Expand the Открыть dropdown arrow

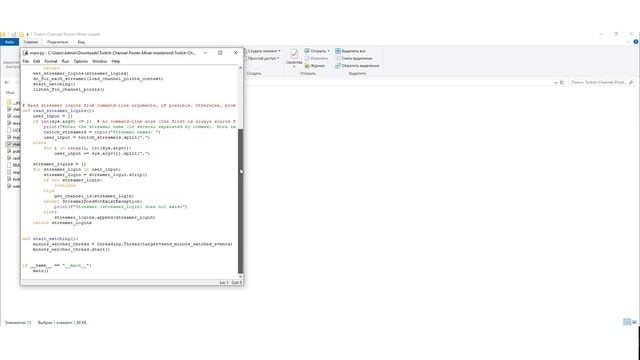[328, 51]
